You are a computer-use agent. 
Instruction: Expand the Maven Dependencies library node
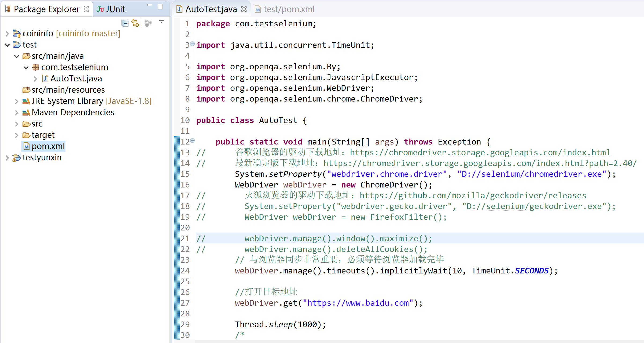(17, 113)
